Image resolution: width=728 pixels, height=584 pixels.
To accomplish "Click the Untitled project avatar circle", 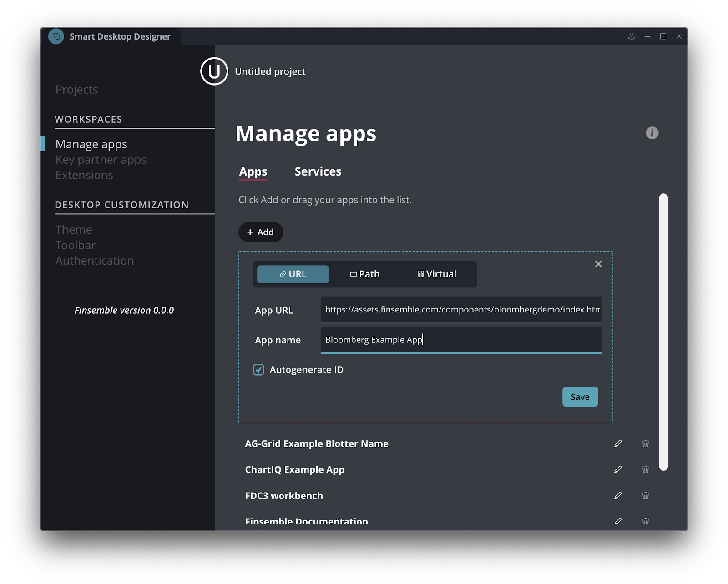I will pos(214,71).
